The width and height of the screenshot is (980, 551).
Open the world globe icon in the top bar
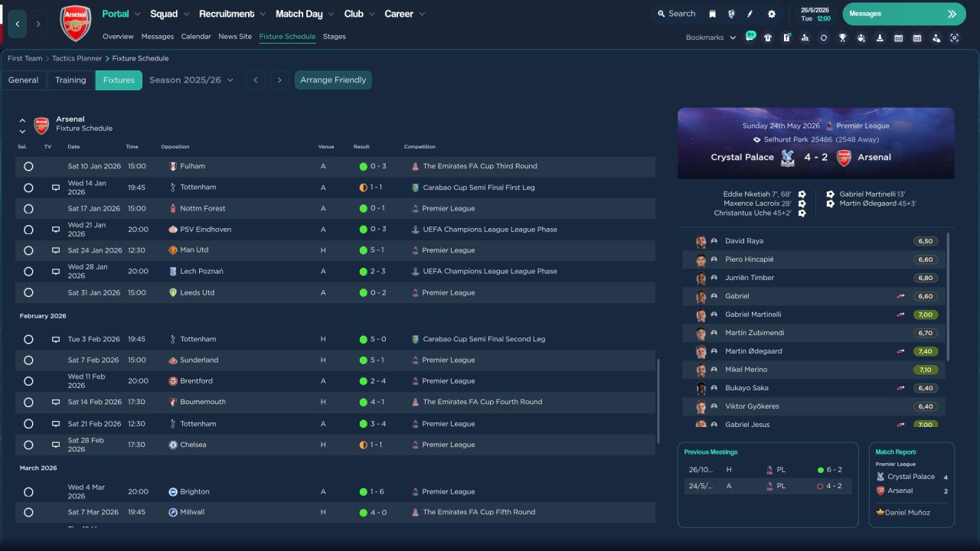point(731,14)
